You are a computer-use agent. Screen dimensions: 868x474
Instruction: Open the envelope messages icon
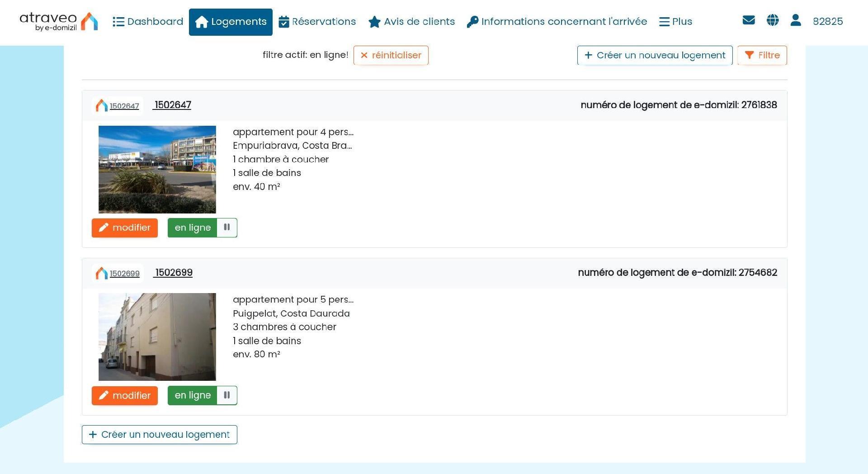(749, 20)
